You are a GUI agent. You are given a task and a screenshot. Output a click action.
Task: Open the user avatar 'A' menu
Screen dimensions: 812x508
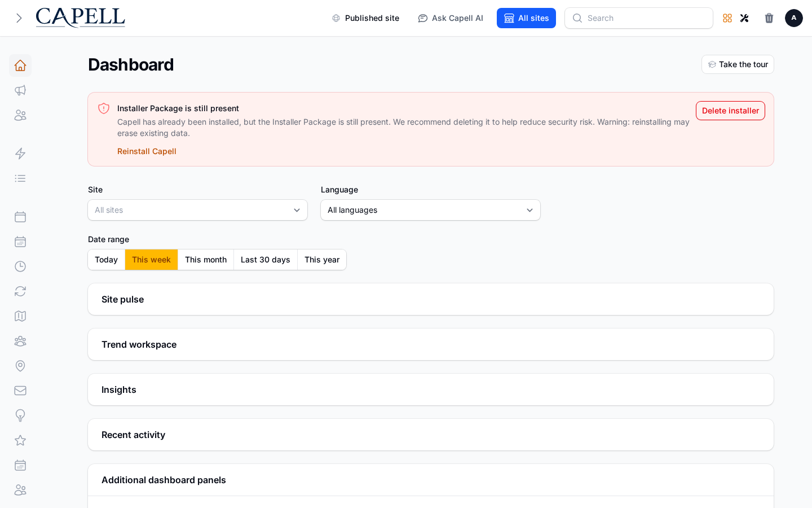[794, 18]
